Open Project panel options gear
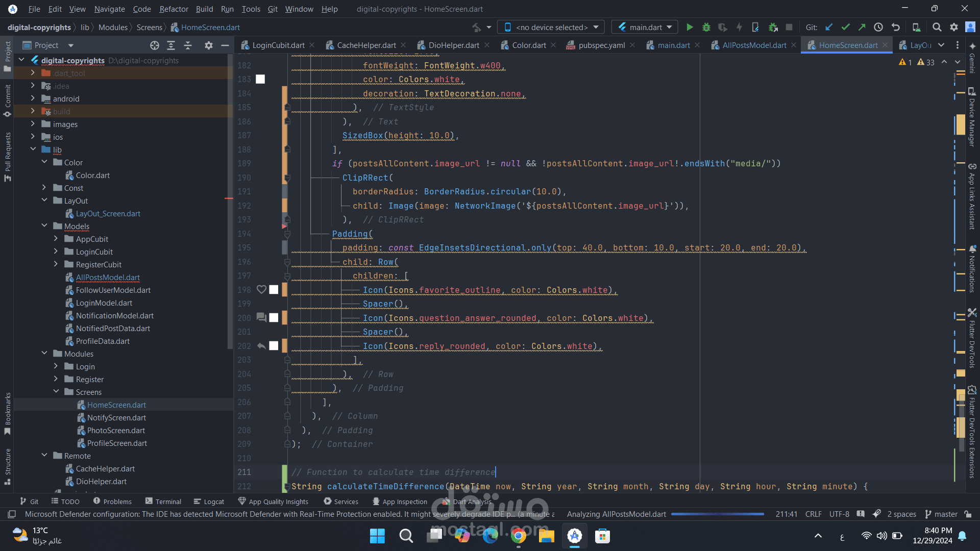980x551 pixels. (x=208, y=45)
